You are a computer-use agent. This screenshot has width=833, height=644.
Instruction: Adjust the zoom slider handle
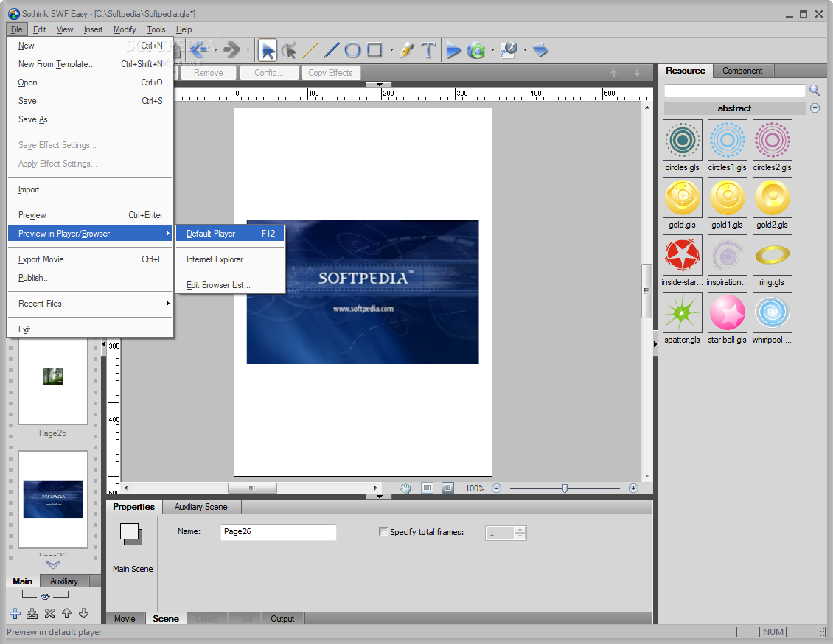[x=565, y=488]
